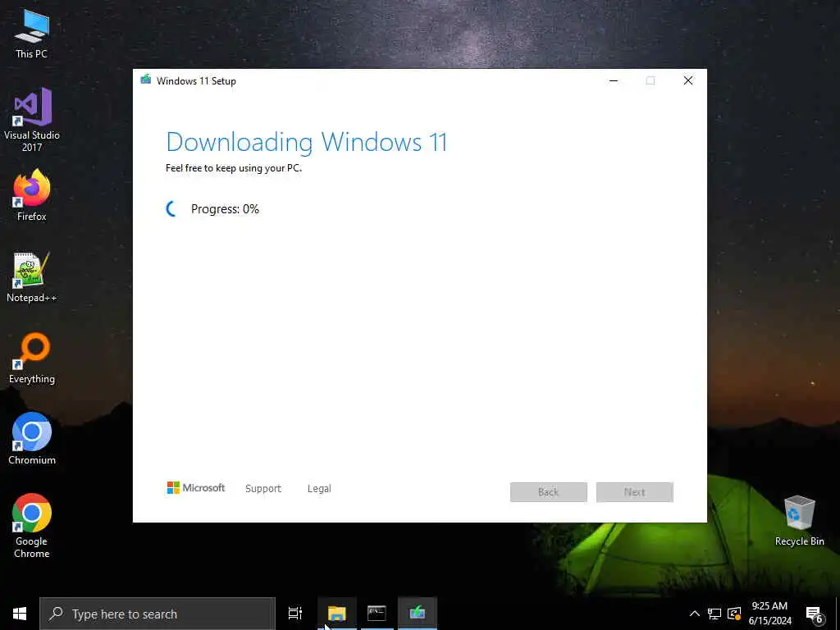This screenshot has height=630, width=840.
Task: Close the Windows 11 Setup window
Action: (x=688, y=81)
